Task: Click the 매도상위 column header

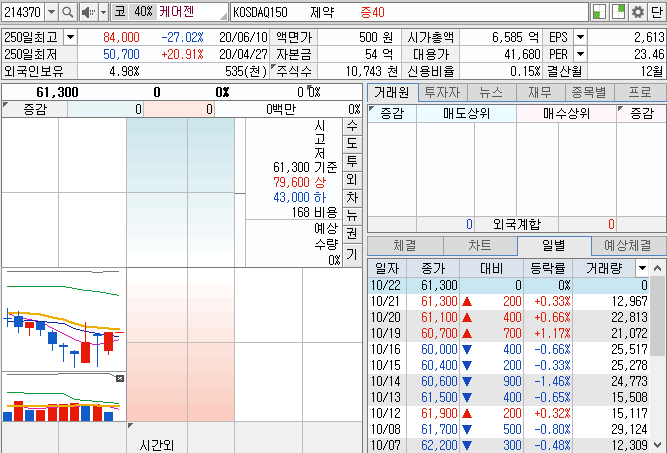Action: (466, 113)
